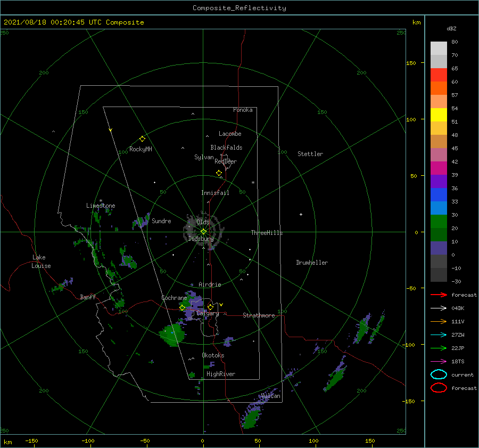Click the yellow diamond marker above Calgary
The width and height of the screenshot is (479, 448).
210,307
